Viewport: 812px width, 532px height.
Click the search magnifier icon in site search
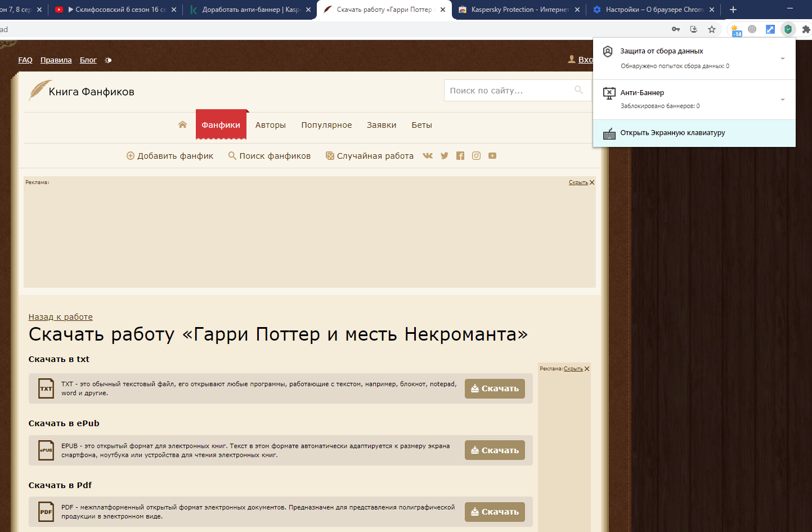(578, 90)
